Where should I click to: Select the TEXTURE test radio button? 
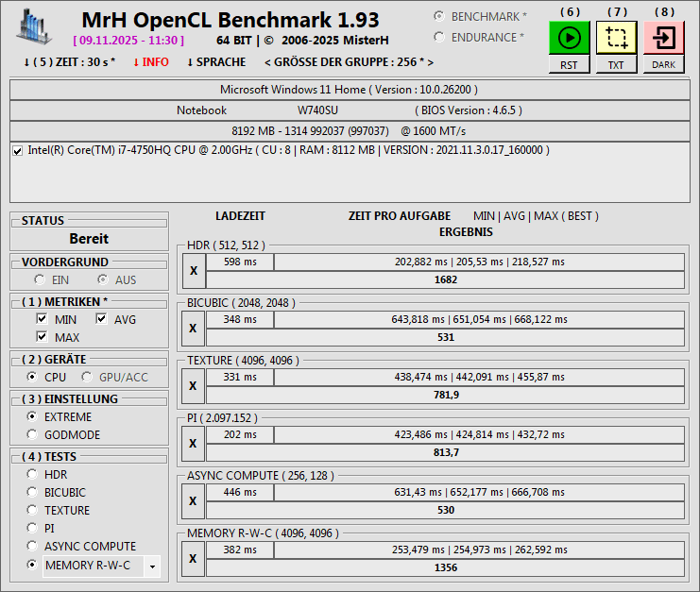[32, 510]
